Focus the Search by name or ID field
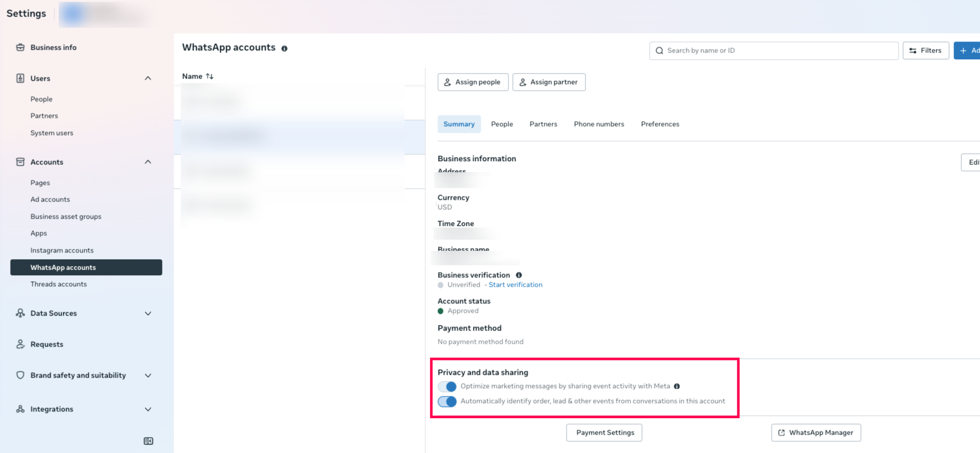Image resolution: width=980 pixels, height=453 pixels. point(774,50)
